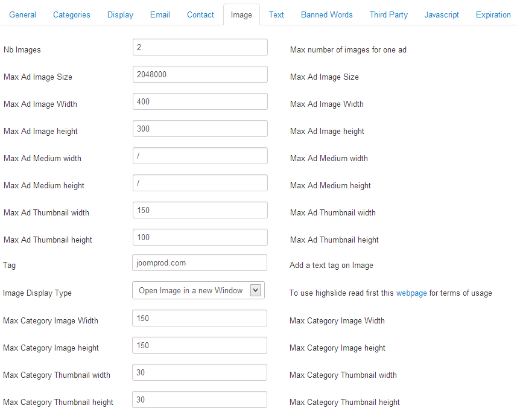Click the 'Add a text tag on Image' description
Image resolution: width=520 pixels, height=420 pixels.
click(331, 266)
